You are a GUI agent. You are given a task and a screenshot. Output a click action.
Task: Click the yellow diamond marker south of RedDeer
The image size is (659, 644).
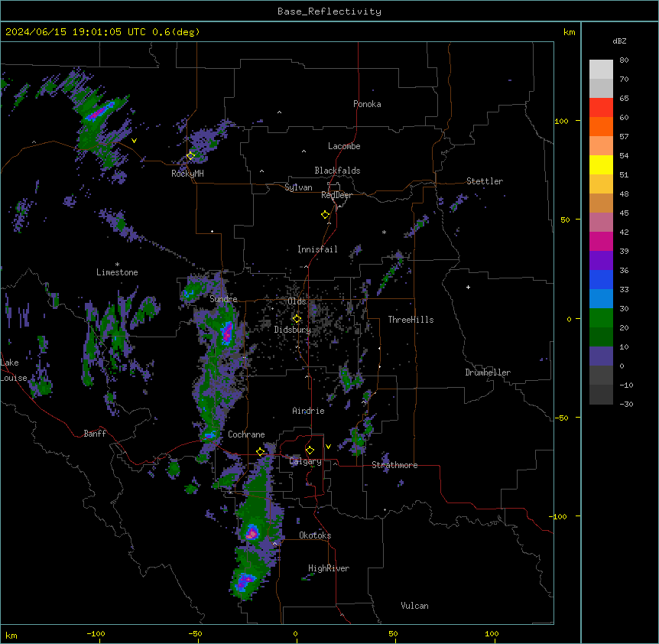coord(326,215)
